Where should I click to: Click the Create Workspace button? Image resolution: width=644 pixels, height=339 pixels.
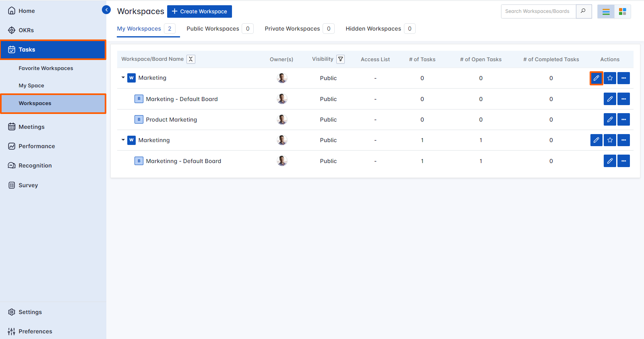199,11
